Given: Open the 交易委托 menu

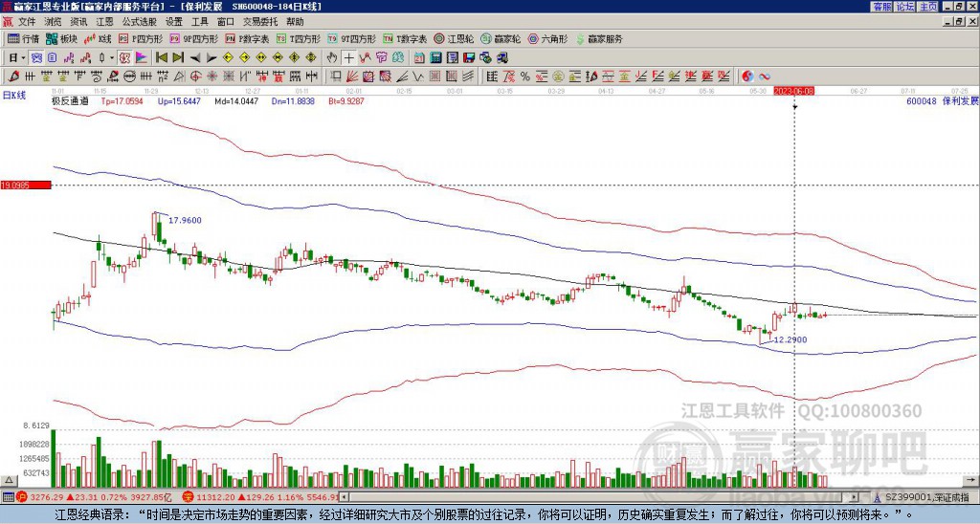Looking at the screenshot, I should (x=260, y=22).
